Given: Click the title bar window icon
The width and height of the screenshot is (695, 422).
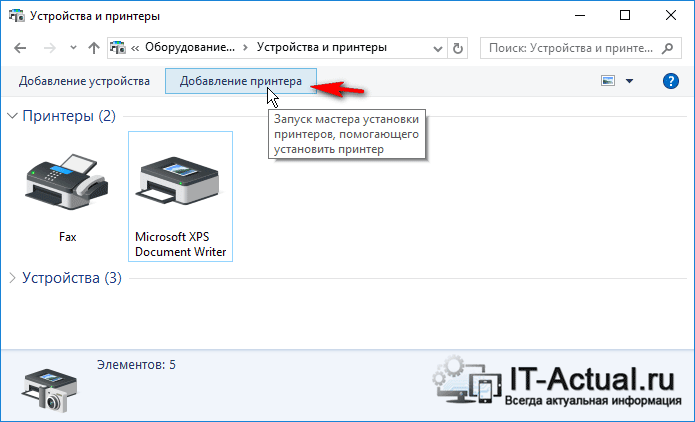Looking at the screenshot, I should point(17,16).
